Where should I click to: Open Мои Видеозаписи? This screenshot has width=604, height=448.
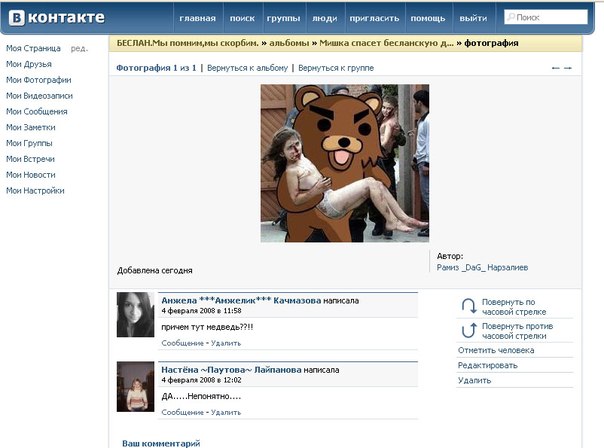39,96
